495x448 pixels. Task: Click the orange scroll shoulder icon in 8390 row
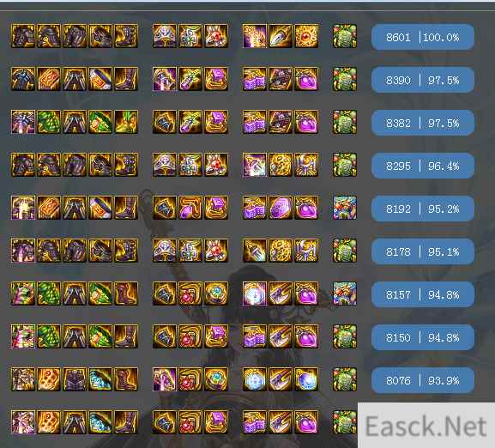point(49,79)
